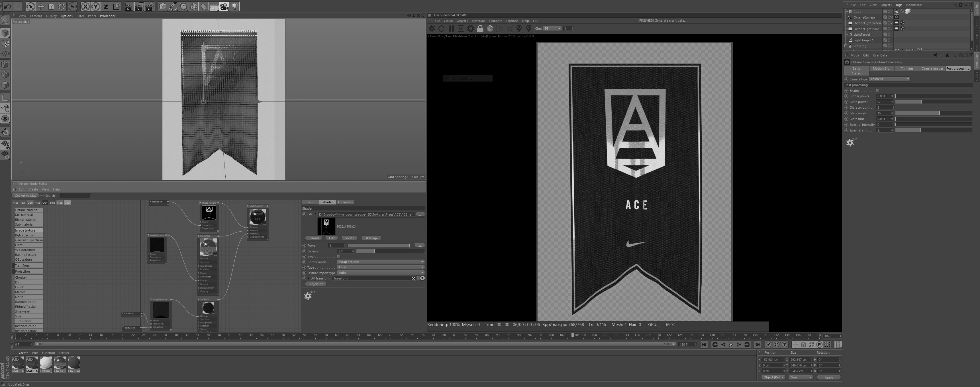The height and width of the screenshot is (387, 980).
Task: Open Live Viewer Compare menu
Action: coord(495,21)
